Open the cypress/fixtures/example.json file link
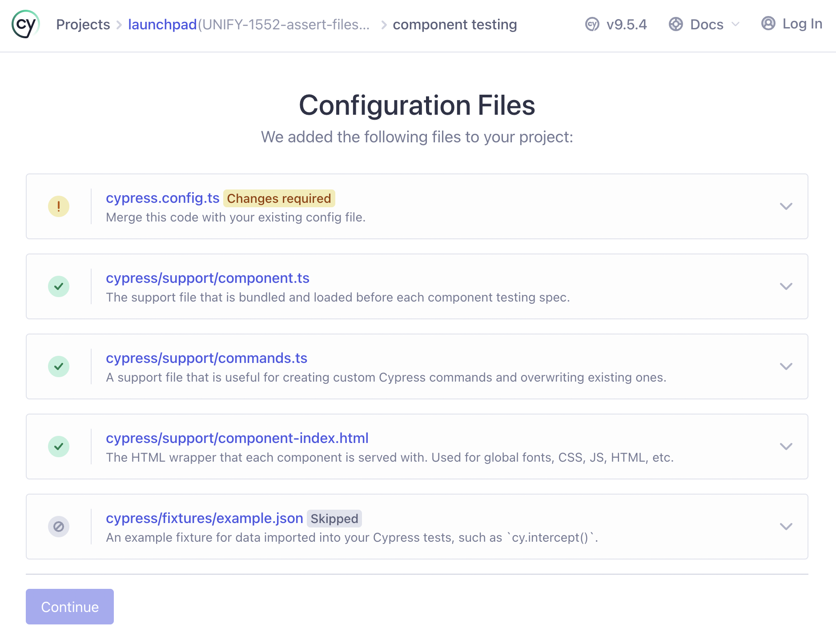The image size is (836, 644). click(x=205, y=518)
